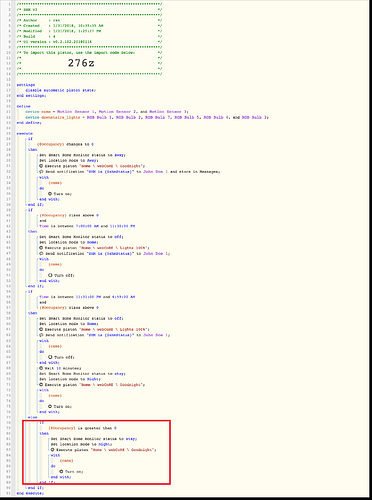372x500 pixels.
Task: Click the '{$Occupancy} rises above 0' condition on line 40
Action: [68, 215]
